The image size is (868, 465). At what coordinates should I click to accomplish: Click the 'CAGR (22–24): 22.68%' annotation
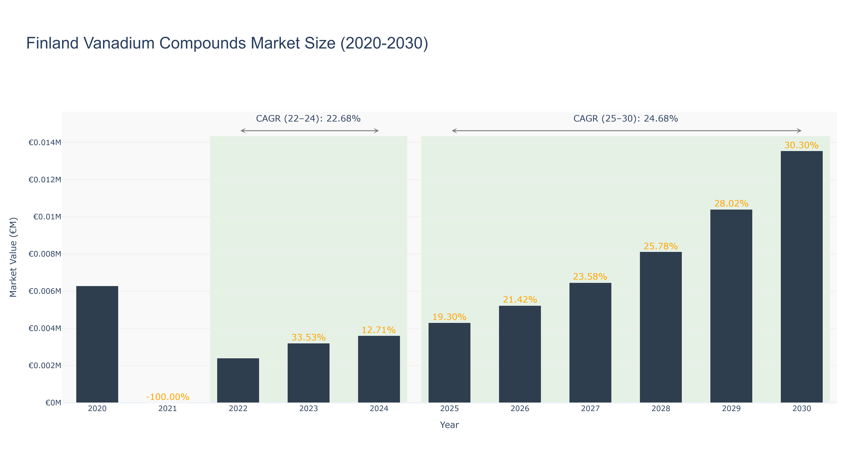[x=308, y=119]
